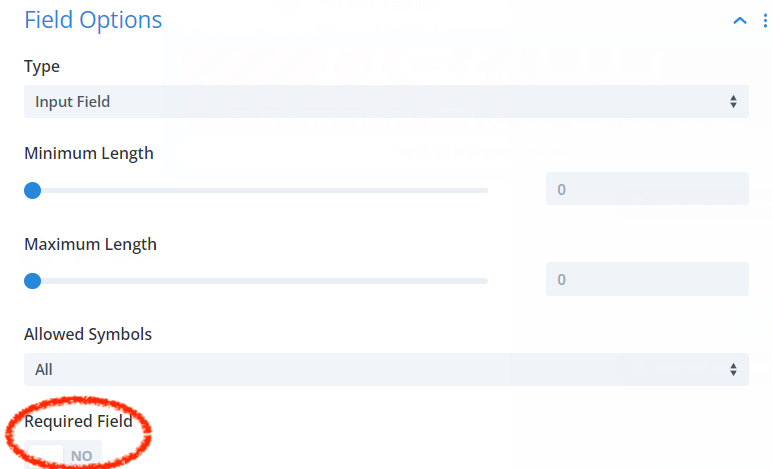Click the NO text on Required Field switch
Screen dimensions: 772x469
coord(81,456)
